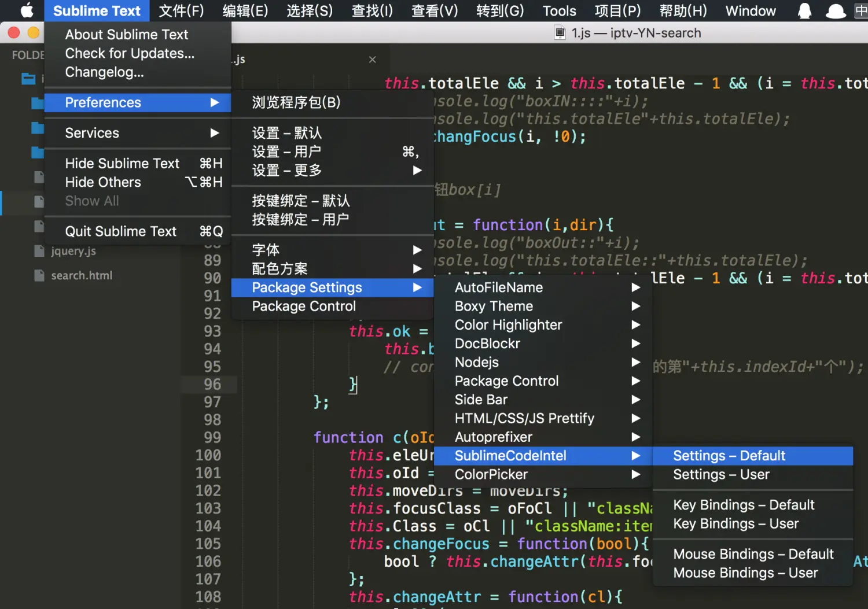This screenshot has width=868, height=609.
Task: Expand the 字体 submenu
Action: pos(332,250)
